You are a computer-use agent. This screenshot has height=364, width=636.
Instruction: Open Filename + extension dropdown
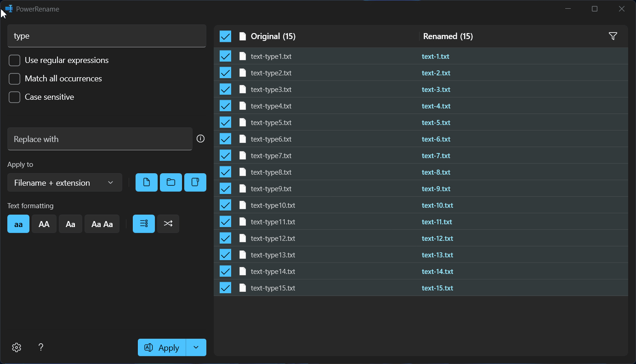[65, 182]
